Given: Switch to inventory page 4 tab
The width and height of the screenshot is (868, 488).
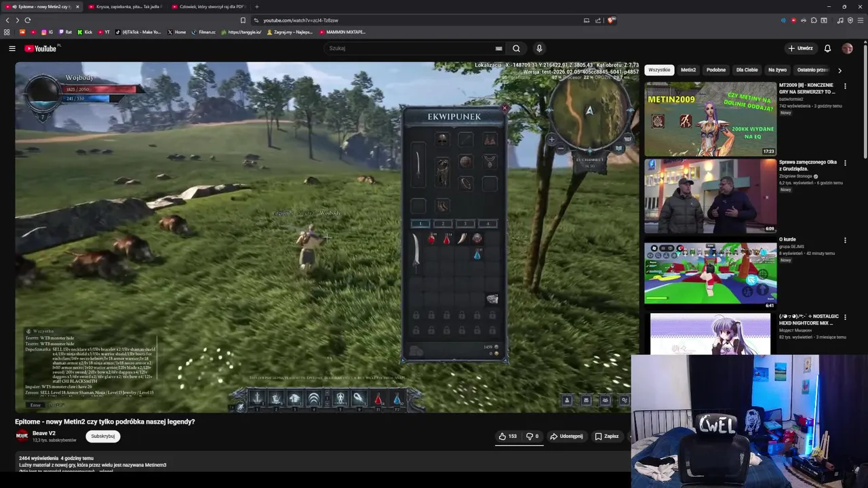Looking at the screenshot, I should [488, 224].
